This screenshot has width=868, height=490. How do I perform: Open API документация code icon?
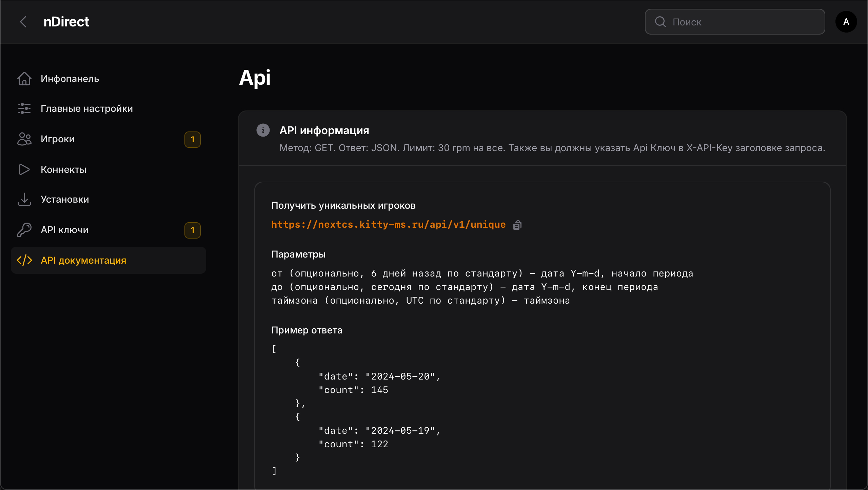pyautogui.click(x=24, y=260)
